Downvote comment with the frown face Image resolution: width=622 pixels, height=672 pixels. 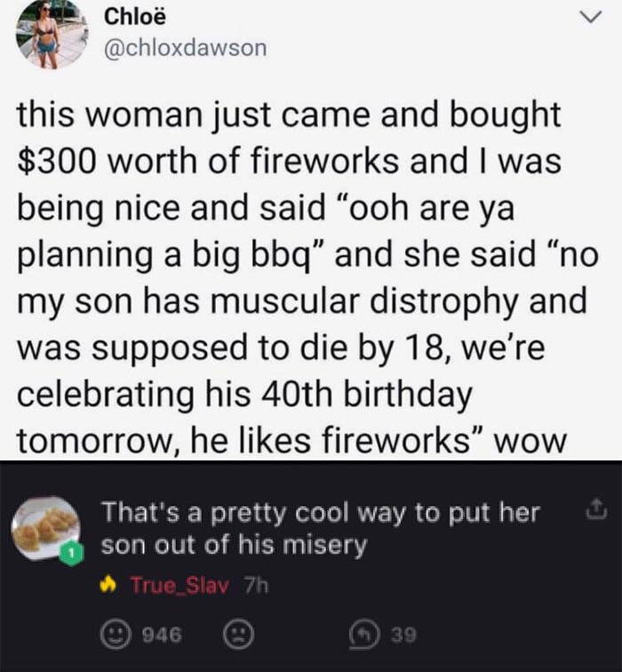(x=238, y=635)
